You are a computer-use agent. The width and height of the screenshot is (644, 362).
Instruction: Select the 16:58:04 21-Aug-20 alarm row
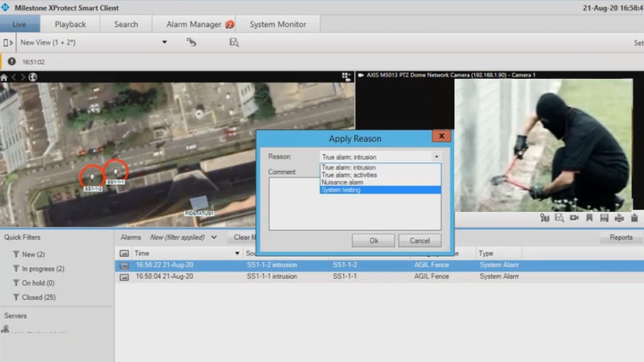pos(379,277)
